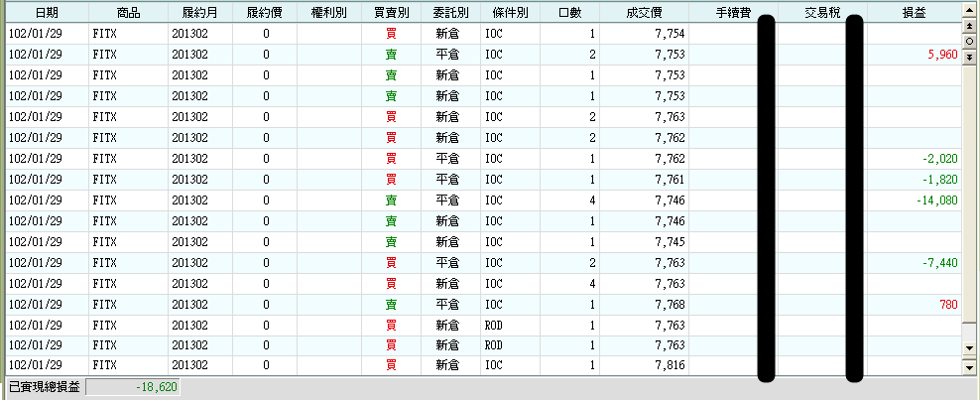Select the cell with price 7,754
Image resolution: width=980 pixels, height=401 pixels.
point(645,34)
